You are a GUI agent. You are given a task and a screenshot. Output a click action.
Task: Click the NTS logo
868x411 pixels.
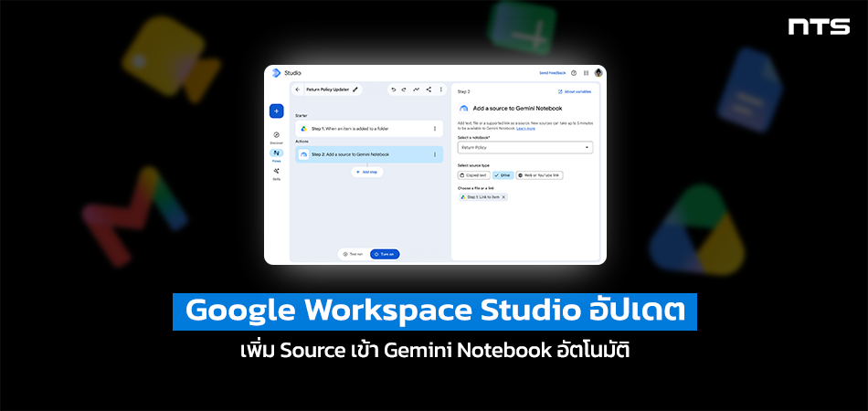coord(819,26)
